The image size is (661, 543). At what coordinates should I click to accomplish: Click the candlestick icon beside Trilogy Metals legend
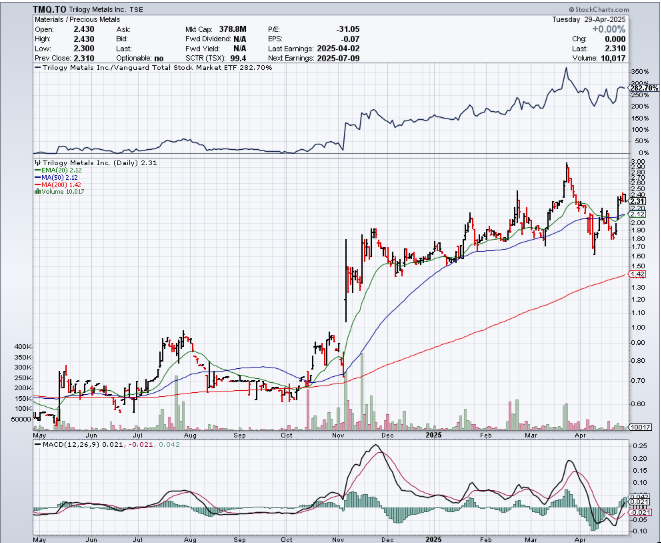click(37, 161)
